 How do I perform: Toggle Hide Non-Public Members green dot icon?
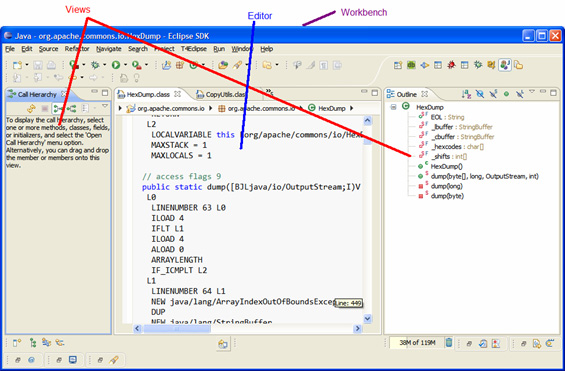tap(506, 94)
